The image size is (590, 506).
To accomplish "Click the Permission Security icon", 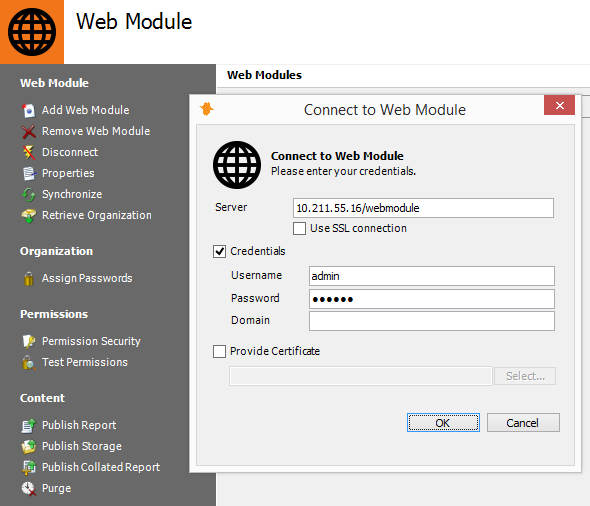I will point(29,342).
